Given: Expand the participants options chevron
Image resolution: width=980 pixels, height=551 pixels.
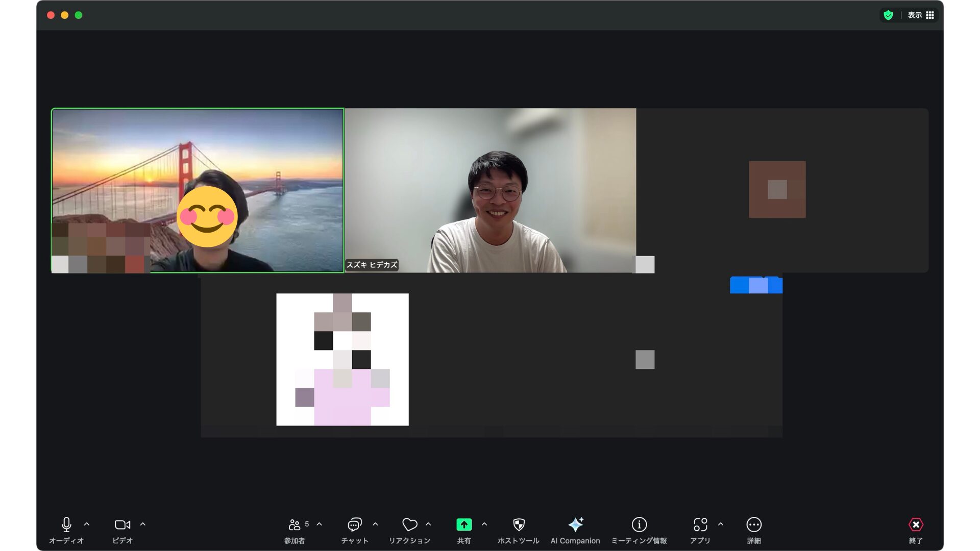Looking at the screenshot, I should tap(320, 524).
